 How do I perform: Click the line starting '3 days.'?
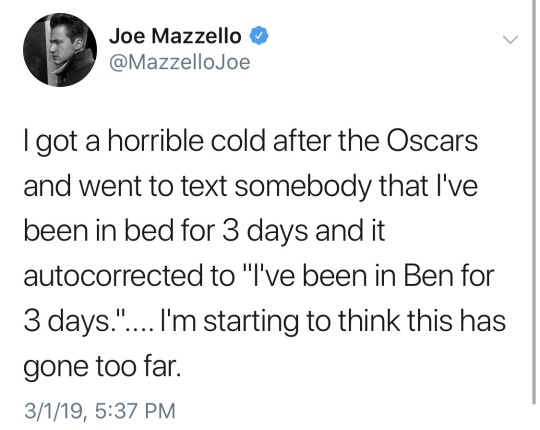(264, 321)
